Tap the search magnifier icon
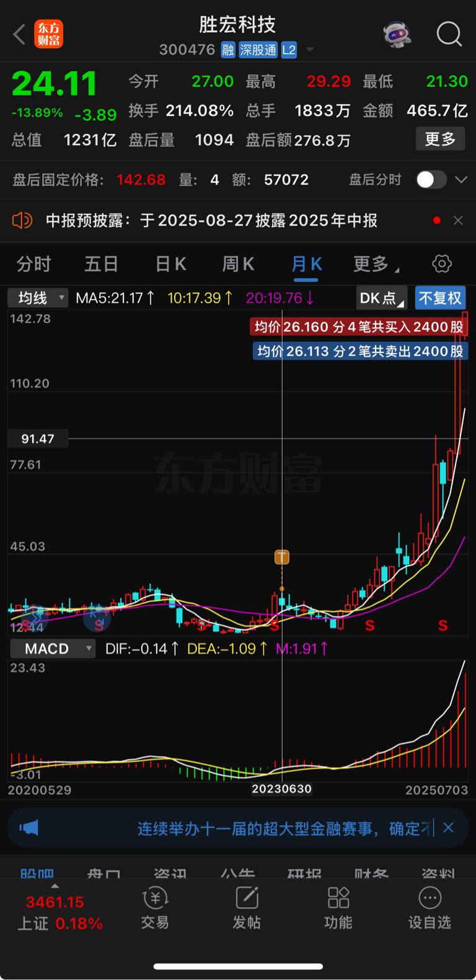 point(449,34)
